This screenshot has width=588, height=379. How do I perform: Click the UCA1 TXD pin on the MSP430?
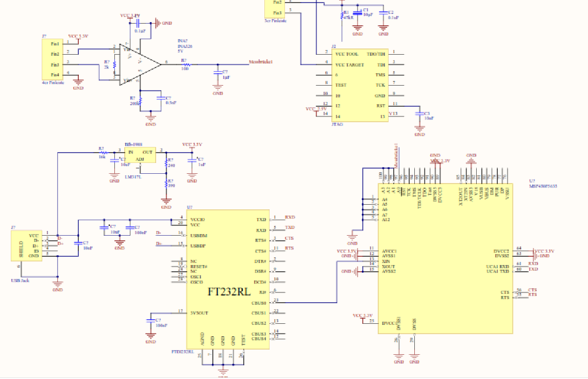498,271
